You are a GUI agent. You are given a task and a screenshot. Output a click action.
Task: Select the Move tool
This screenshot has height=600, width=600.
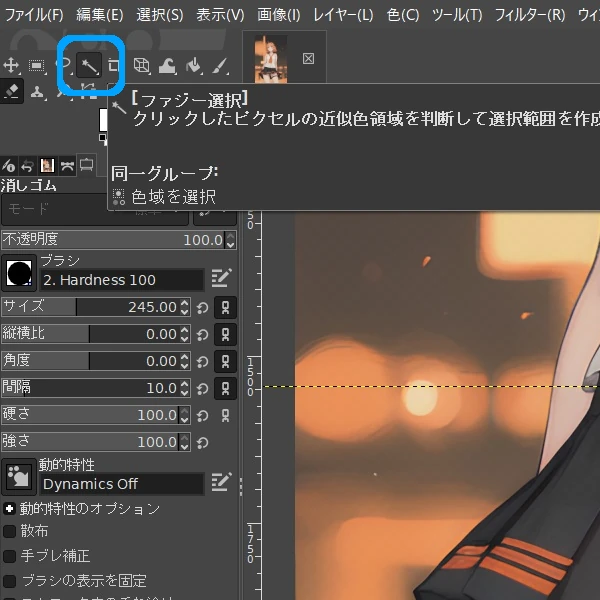click(11, 65)
